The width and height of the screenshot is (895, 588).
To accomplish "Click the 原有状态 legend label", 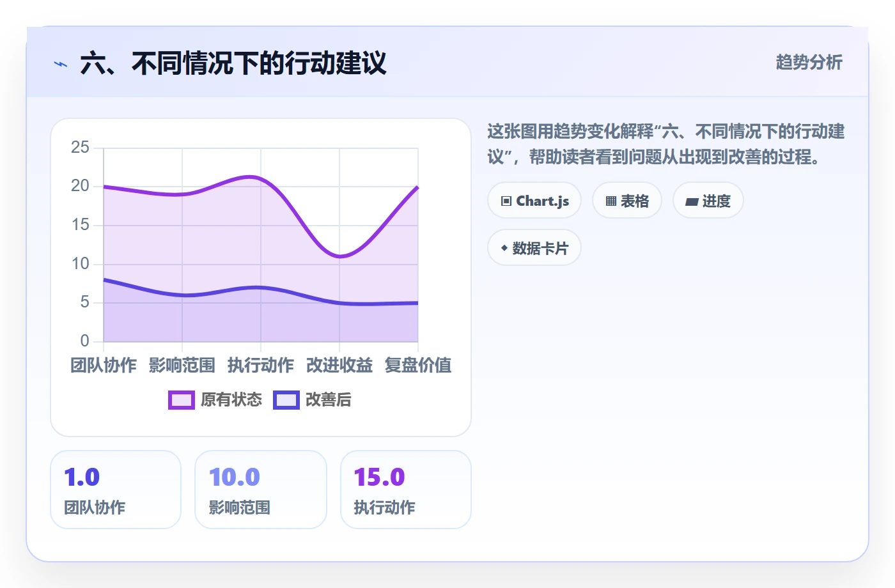I will pyautogui.click(x=231, y=400).
